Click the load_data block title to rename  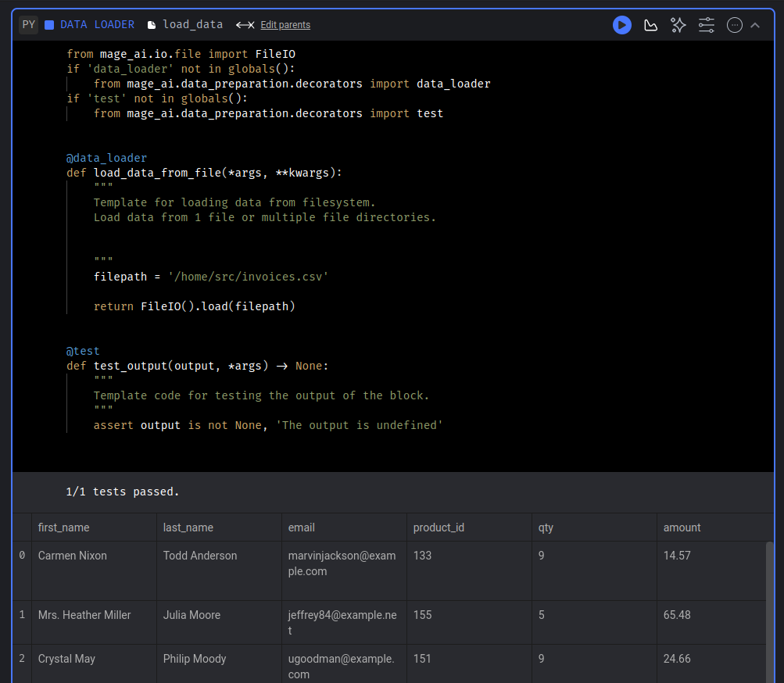point(192,24)
